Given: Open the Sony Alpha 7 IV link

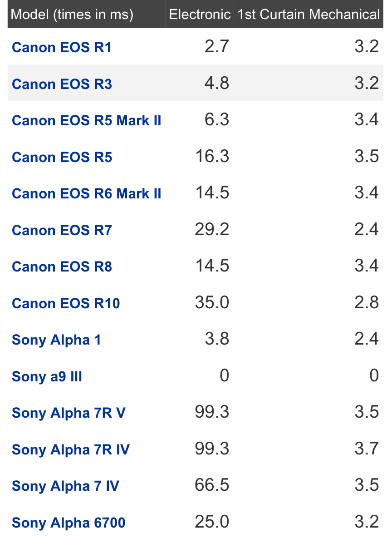Looking at the screenshot, I should (65, 486).
